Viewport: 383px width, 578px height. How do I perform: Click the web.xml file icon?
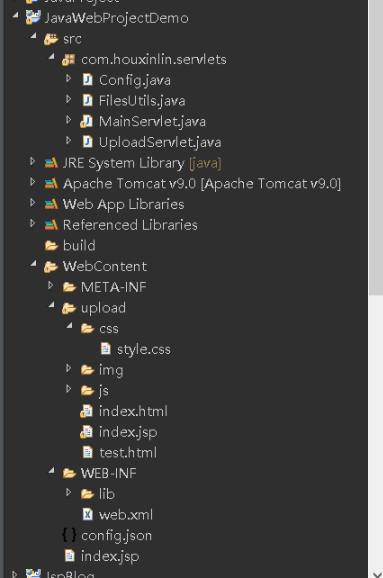[x=87, y=514]
